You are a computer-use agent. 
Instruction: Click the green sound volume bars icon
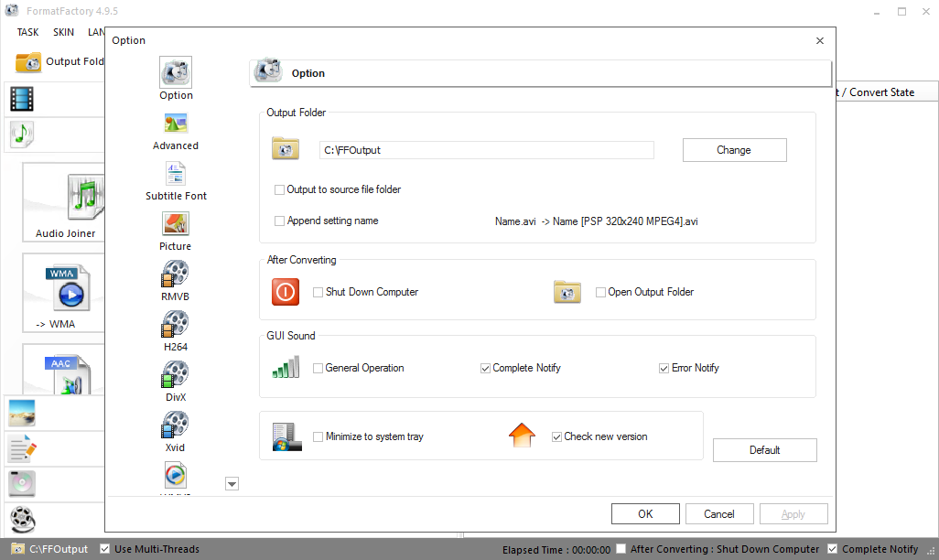[x=286, y=367]
